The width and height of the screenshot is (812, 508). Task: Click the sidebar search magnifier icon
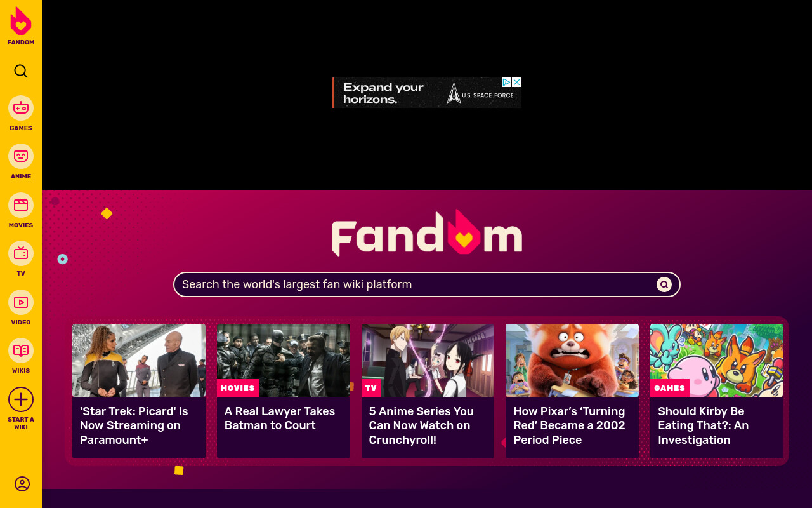click(x=21, y=71)
